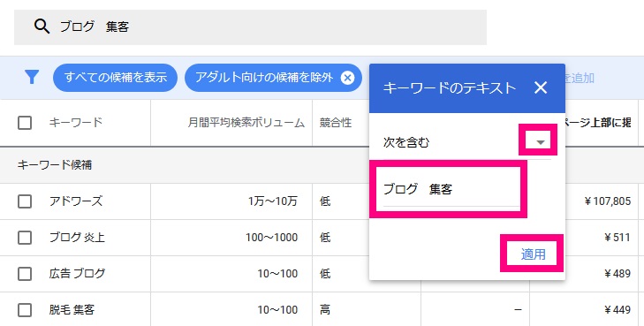
Task: Toggle the select-all keywords checkbox
Action: pyautogui.click(x=25, y=122)
